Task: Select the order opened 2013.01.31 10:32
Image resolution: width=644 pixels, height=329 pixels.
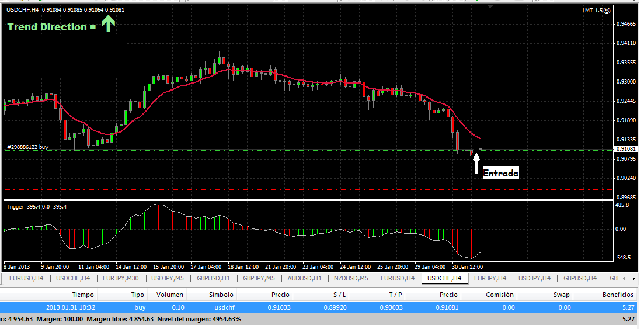Action: pyautogui.click(x=318, y=307)
